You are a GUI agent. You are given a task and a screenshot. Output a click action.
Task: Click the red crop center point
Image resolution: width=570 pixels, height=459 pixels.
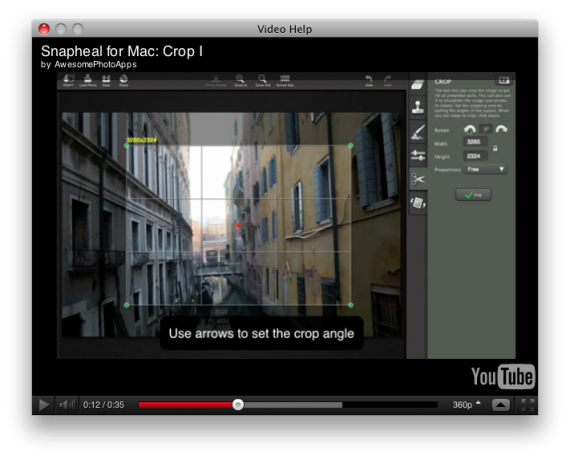[x=238, y=225]
